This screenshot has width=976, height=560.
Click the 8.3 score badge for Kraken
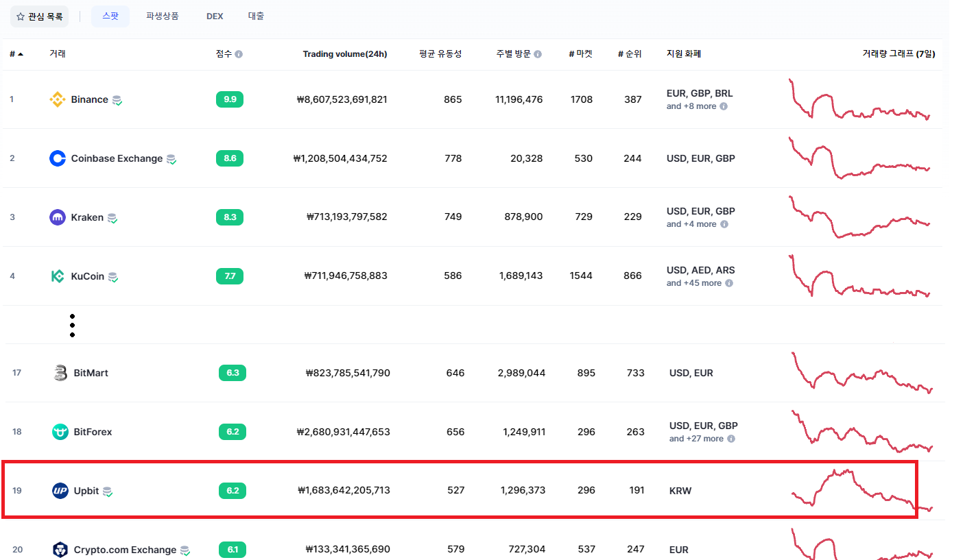point(230,218)
